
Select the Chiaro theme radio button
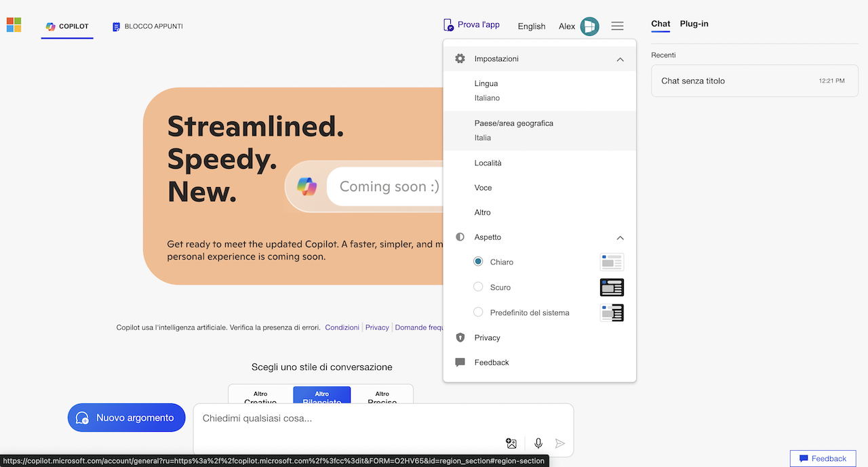point(478,262)
